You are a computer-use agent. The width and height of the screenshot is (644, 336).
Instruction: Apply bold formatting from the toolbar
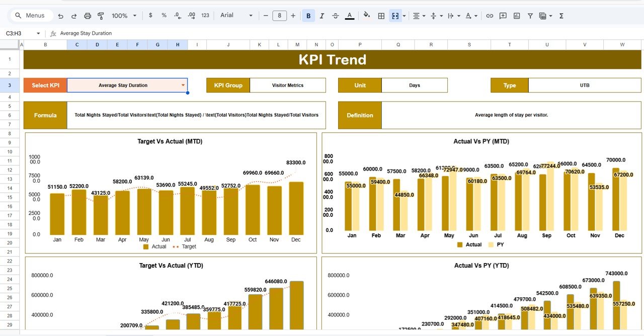(308, 16)
